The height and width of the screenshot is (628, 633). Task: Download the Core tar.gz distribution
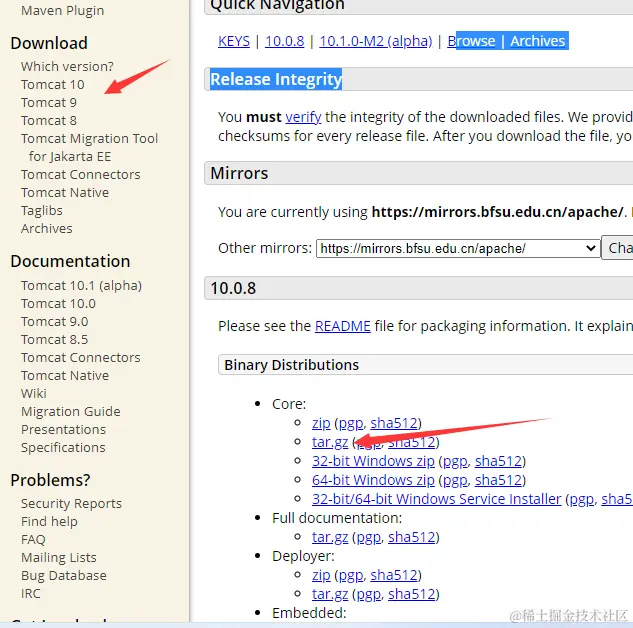click(330, 442)
